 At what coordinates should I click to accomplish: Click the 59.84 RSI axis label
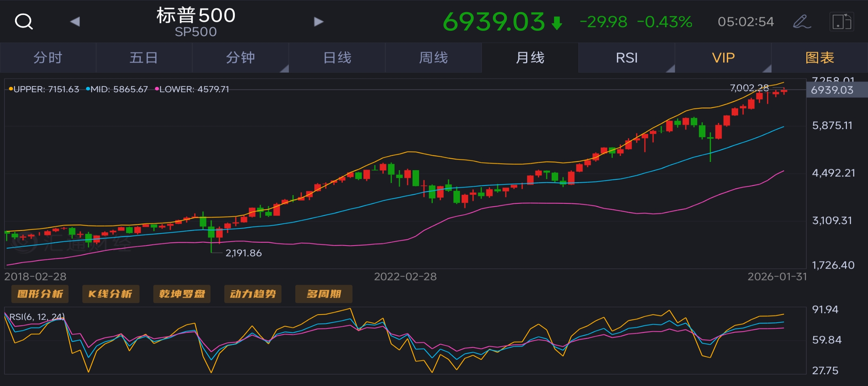click(x=827, y=340)
